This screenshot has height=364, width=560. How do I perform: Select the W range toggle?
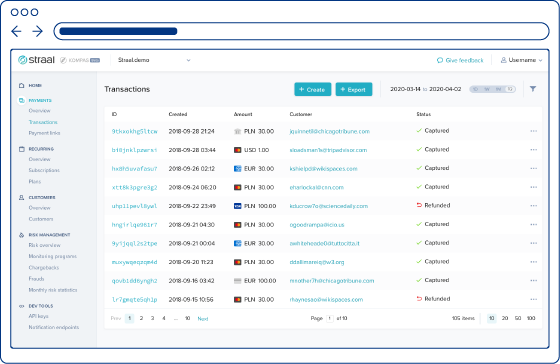tap(487, 89)
